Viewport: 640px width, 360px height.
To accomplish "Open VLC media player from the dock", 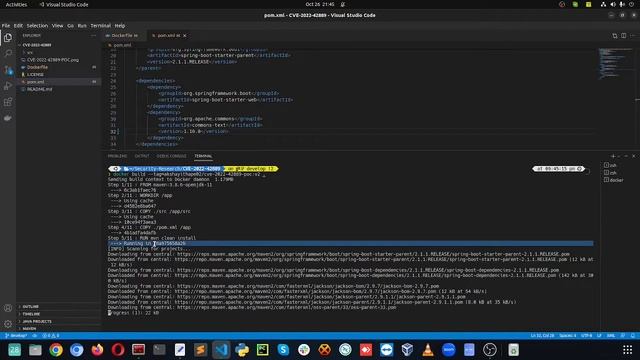I will [428, 350].
